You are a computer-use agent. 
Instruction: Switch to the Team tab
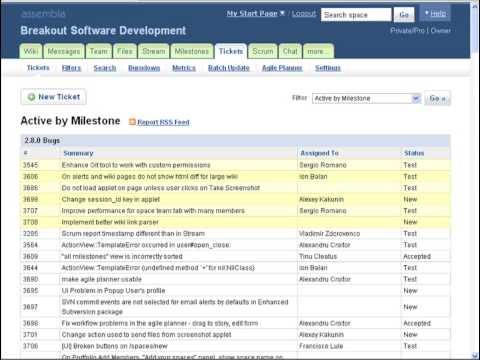99,51
